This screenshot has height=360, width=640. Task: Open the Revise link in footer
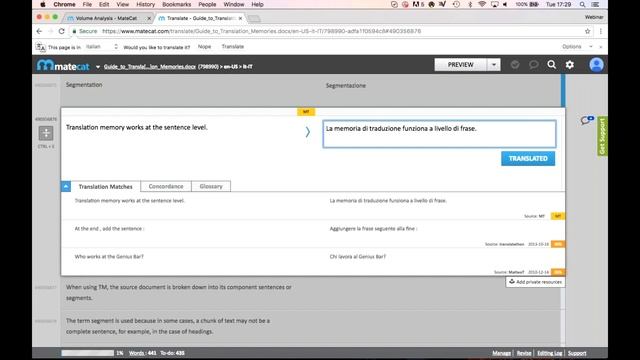[x=524, y=353]
